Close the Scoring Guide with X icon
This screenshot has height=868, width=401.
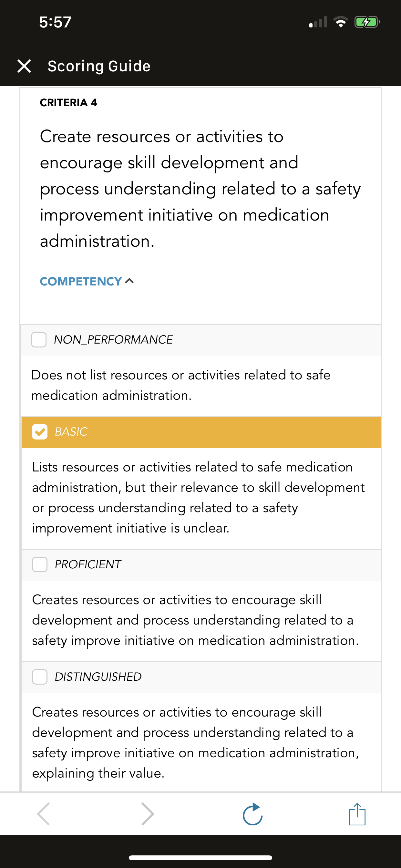tap(24, 66)
